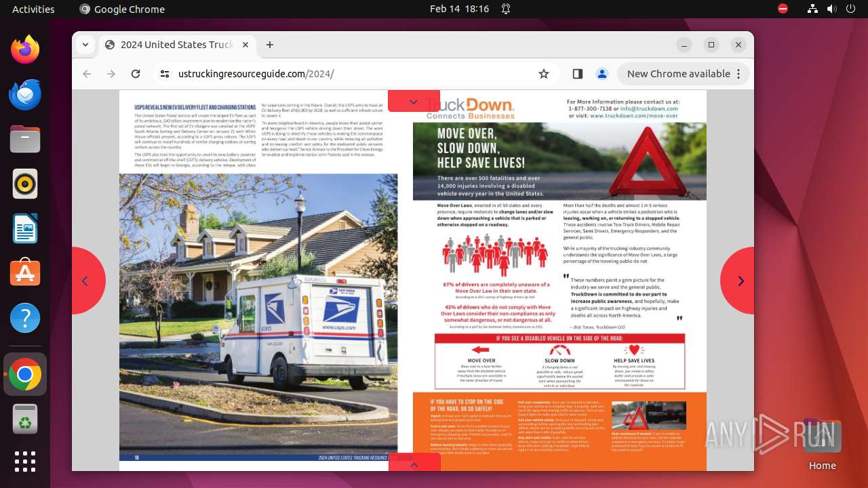
Task: Click the info@truckdown.com email link
Action: (x=650, y=108)
